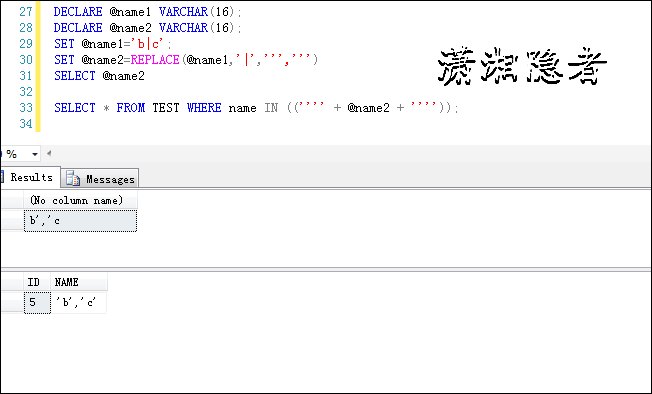The image size is (652, 394).
Task: Open the zoom percentage dropdown
Action: (x=35, y=154)
